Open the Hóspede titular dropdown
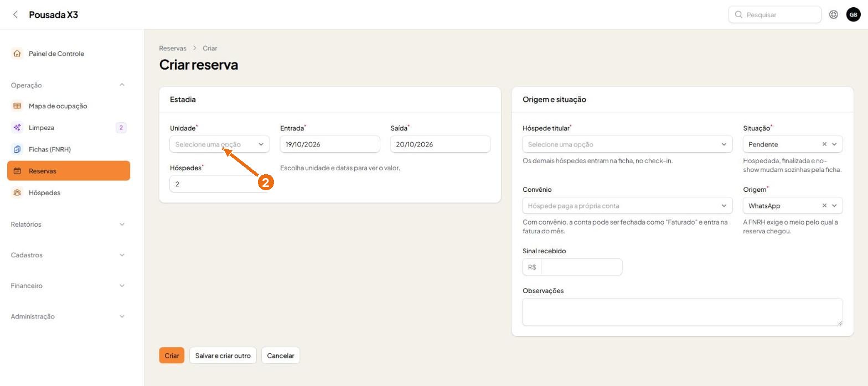The height and width of the screenshot is (386, 868). pos(627,144)
